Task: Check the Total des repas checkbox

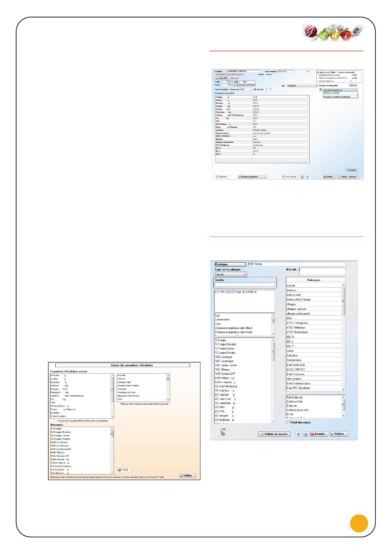Action: click(x=288, y=422)
